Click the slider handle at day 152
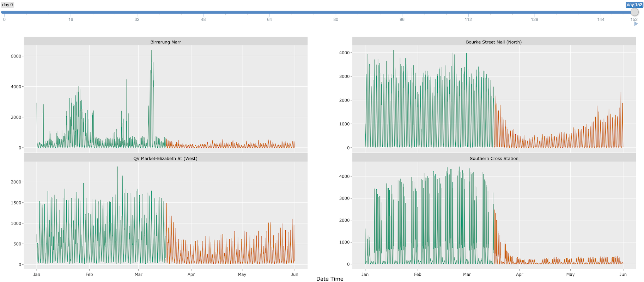Viewport: 644px width, 282px height. coord(634,12)
